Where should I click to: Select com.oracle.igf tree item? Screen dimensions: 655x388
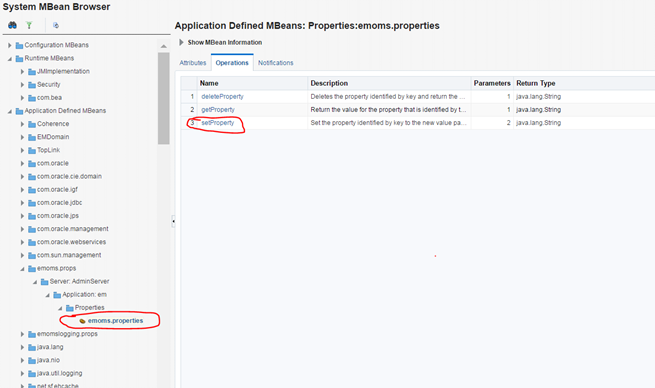tap(57, 190)
